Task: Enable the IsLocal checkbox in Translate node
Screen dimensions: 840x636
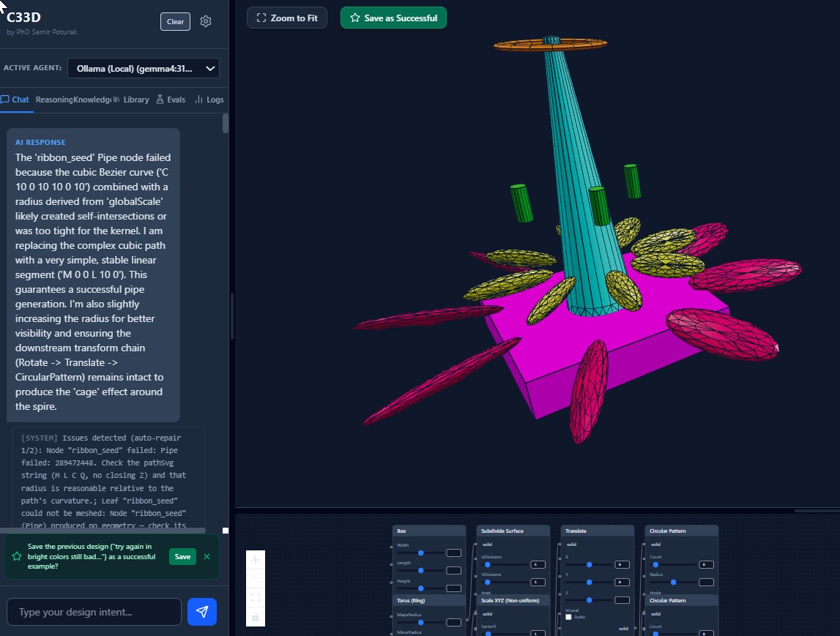Action: pos(568,617)
